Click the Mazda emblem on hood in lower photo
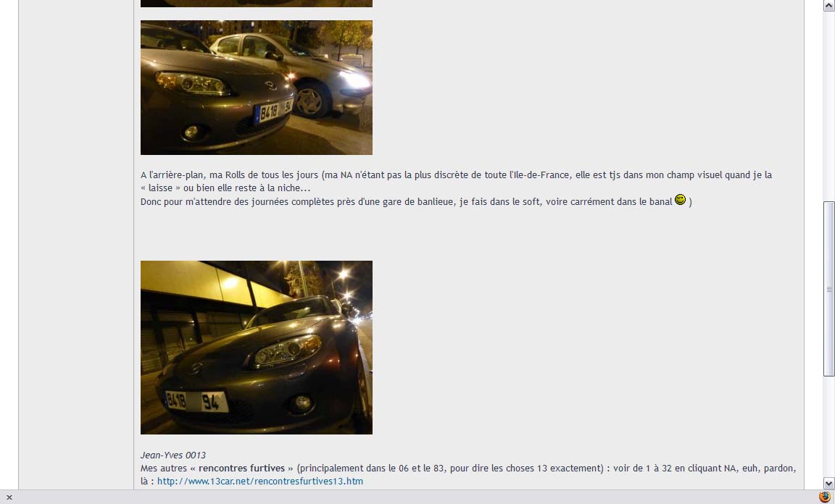 click(196, 368)
